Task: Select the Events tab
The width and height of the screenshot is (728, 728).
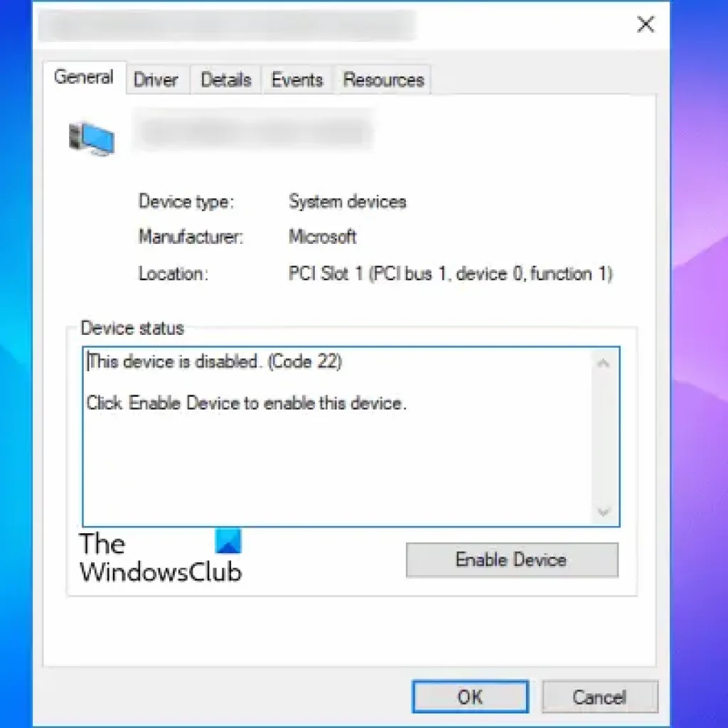Action: pyautogui.click(x=297, y=80)
